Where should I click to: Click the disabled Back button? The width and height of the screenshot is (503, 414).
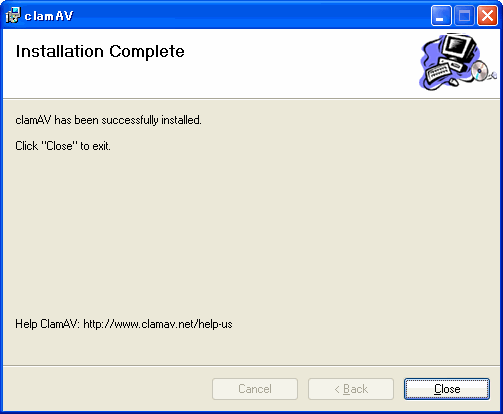(351, 389)
